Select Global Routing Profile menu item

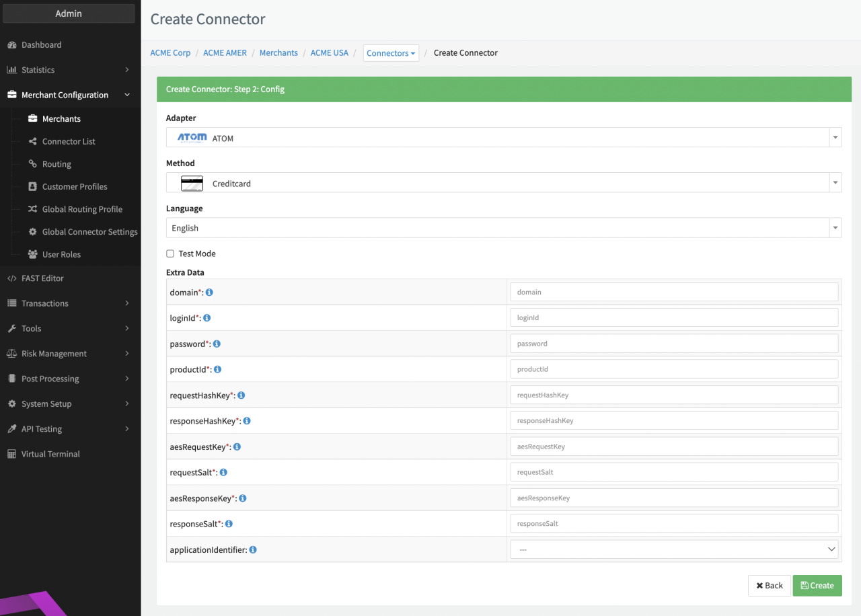[x=82, y=209]
